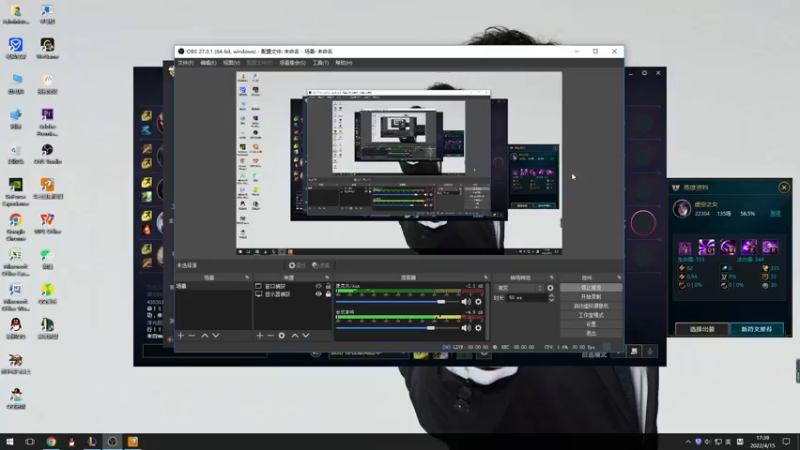Adjust the 台式音响 volume slider
Viewport: 800px width, 450px height.
(397, 328)
